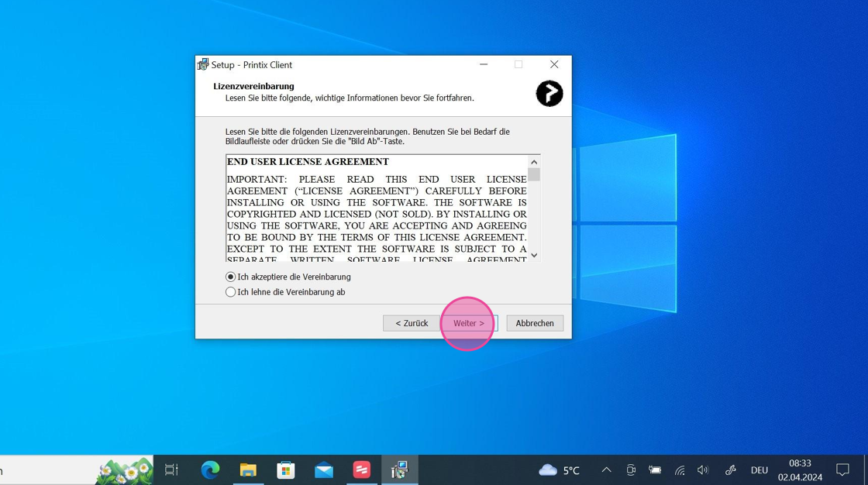Open weather widget showing 5°C
Image resolution: width=868 pixels, height=485 pixels.
click(x=559, y=470)
